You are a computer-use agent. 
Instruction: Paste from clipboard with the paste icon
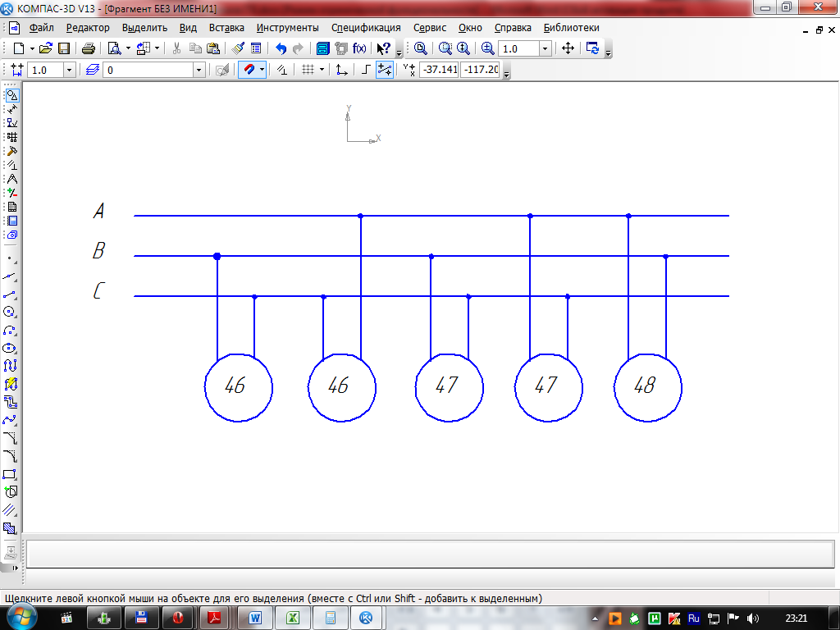pyautogui.click(x=213, y=48)
